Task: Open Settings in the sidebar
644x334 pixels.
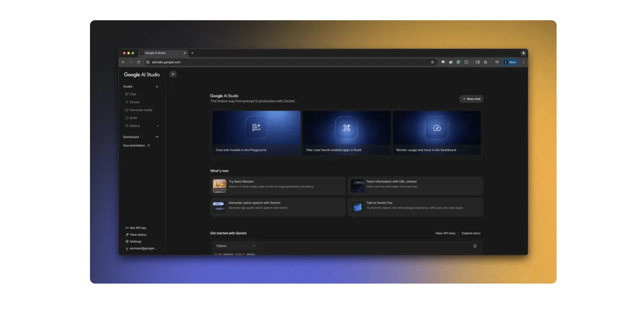Action: [x=135, y=242]
